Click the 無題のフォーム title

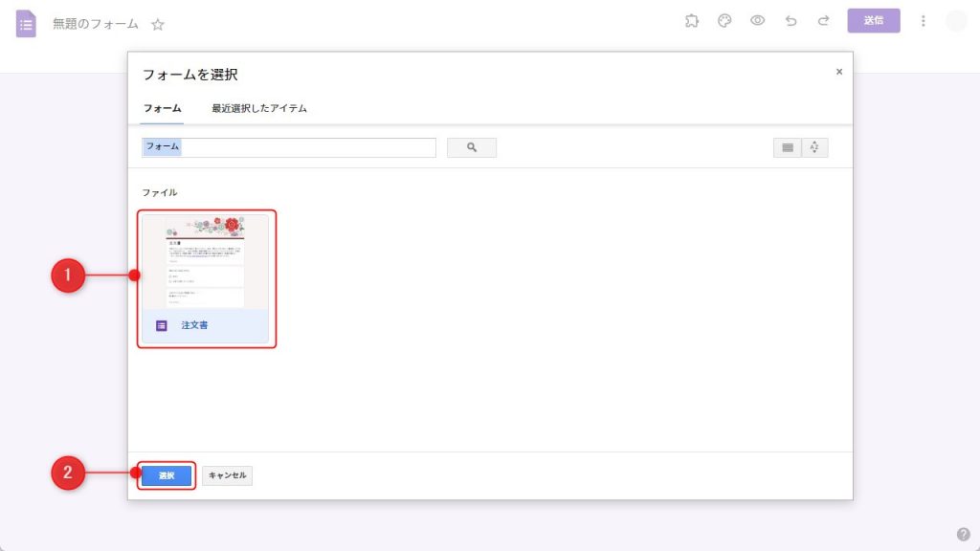pos(96,24)
